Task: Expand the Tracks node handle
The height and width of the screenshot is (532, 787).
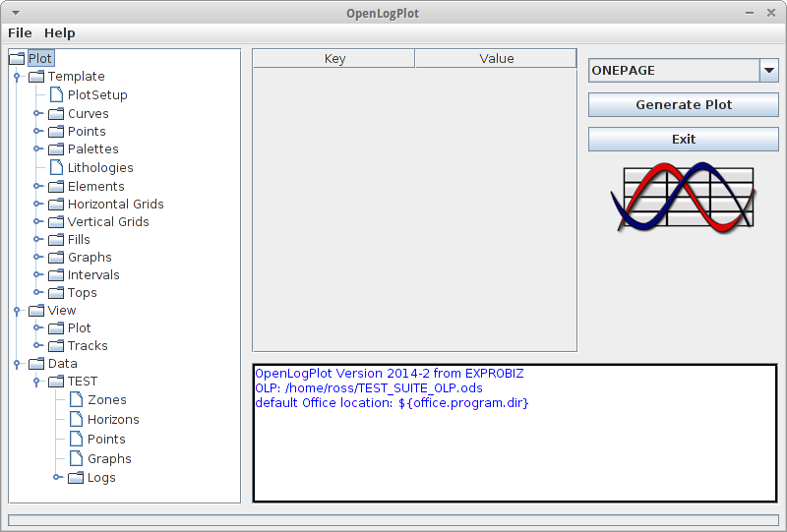Action: (x=36, y=345)
